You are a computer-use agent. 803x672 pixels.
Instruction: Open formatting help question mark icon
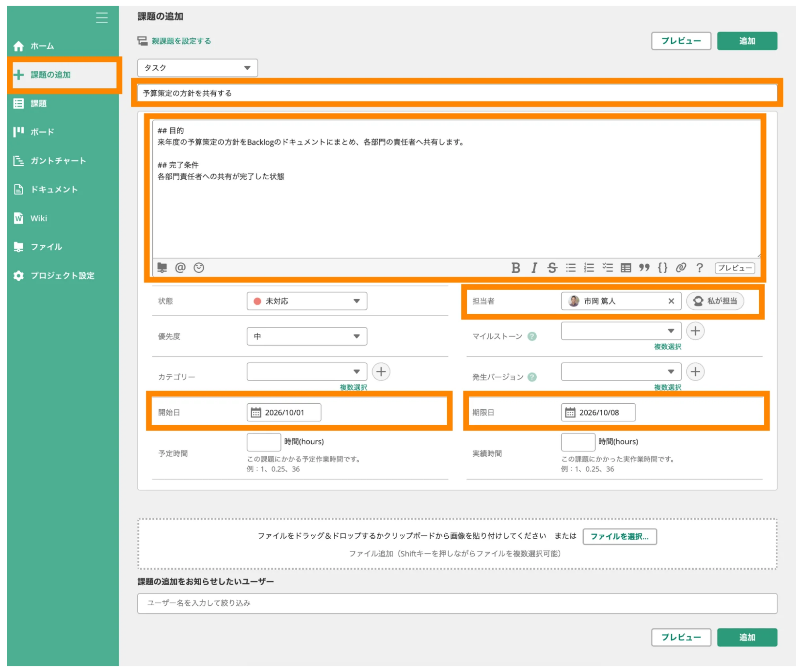tap(699, 268)
